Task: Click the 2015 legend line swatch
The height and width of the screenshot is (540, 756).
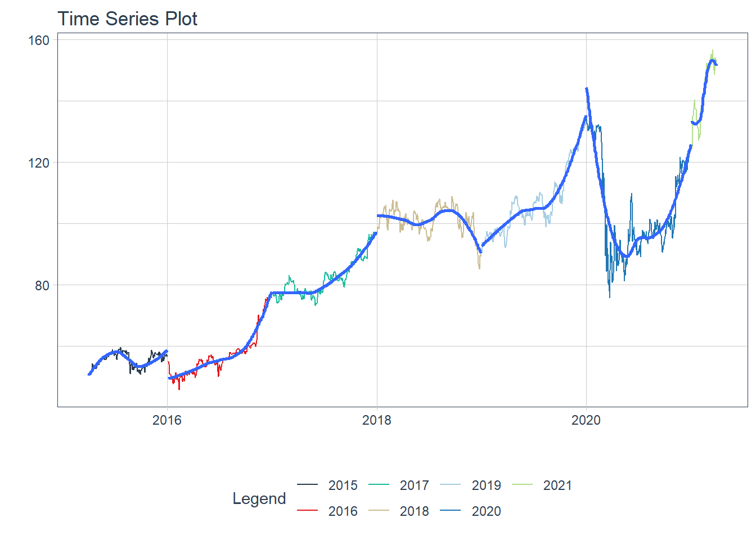Action: pyautogui.click(x=307, y=485)
